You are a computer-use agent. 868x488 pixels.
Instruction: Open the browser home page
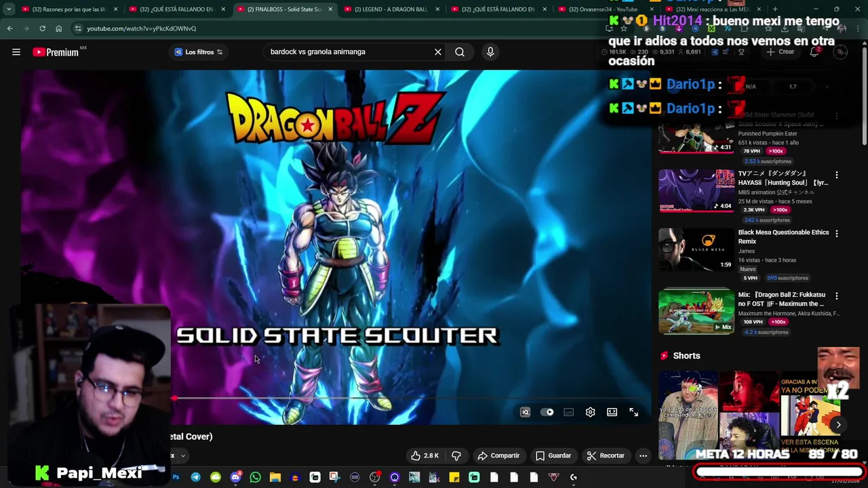click(x=58, y=28)
